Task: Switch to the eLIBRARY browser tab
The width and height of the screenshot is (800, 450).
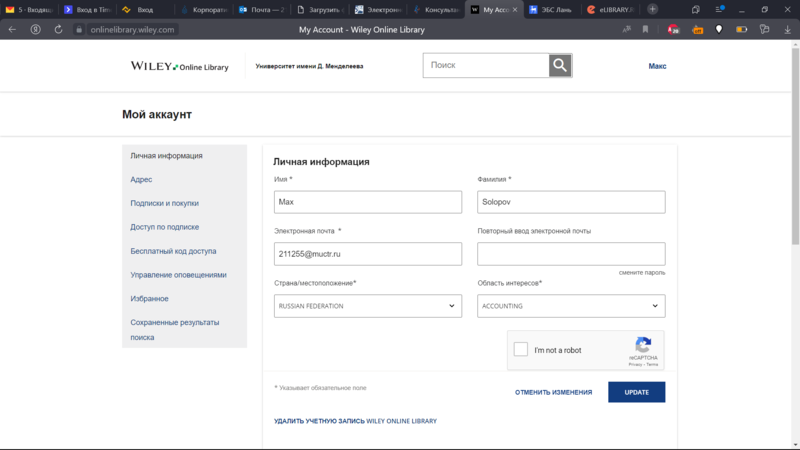Action: point(610,9)
